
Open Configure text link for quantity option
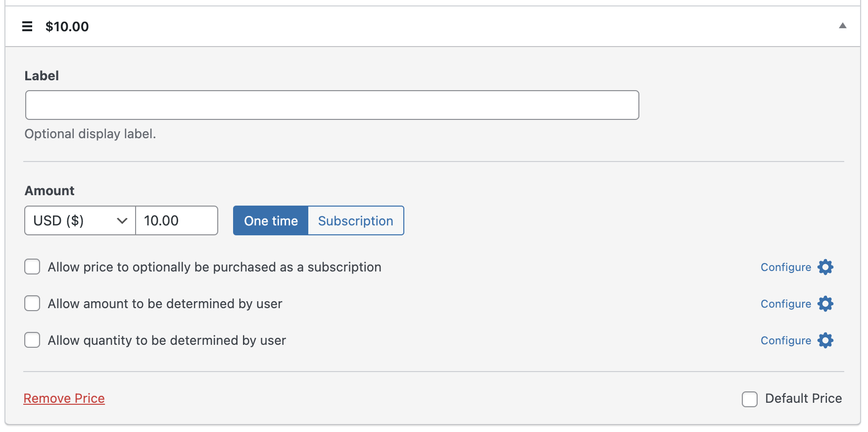[x=785, y=341]
